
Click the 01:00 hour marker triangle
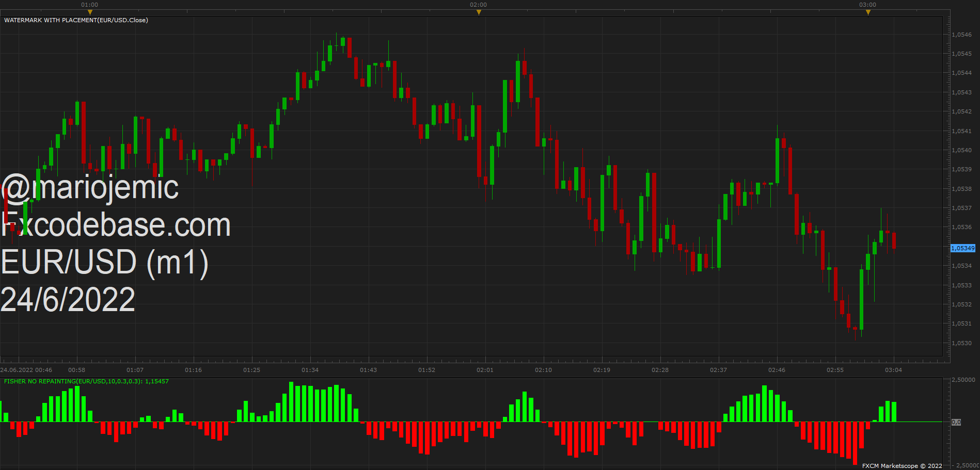click(x=90, y=12)
